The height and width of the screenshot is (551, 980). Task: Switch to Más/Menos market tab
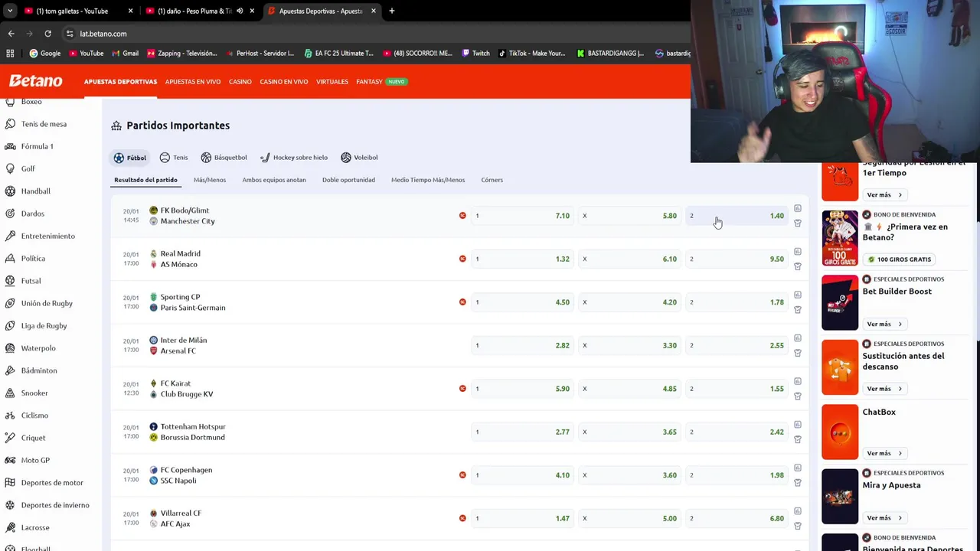tap(210, 180)
